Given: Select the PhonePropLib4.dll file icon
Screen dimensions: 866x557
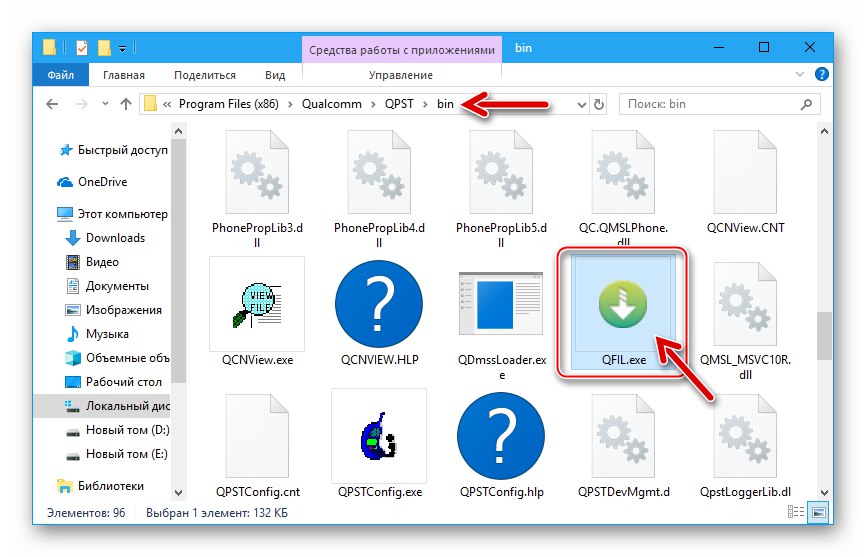Looking at the screenshot, I should pos(379,172).
